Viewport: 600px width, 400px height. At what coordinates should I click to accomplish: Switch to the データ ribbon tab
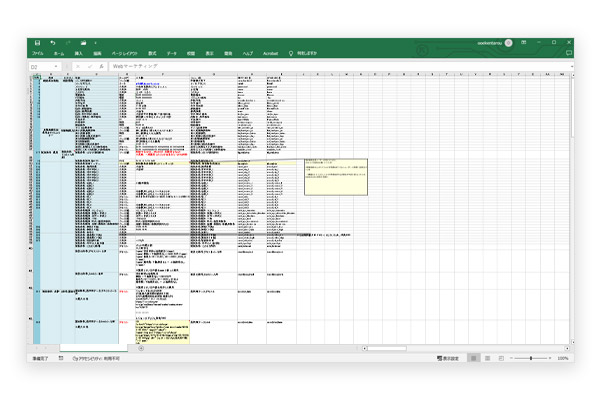point(172,53)
